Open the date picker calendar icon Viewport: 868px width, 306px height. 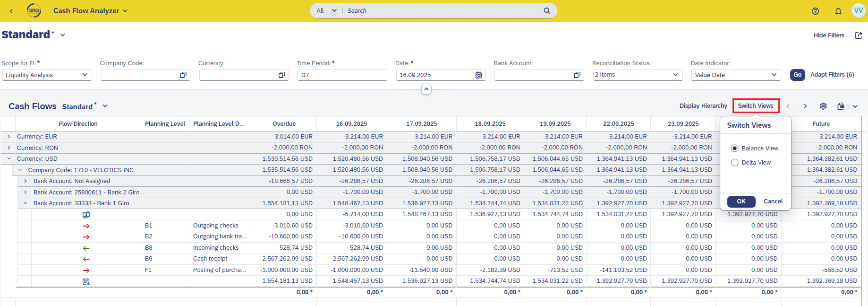[478, 75]
